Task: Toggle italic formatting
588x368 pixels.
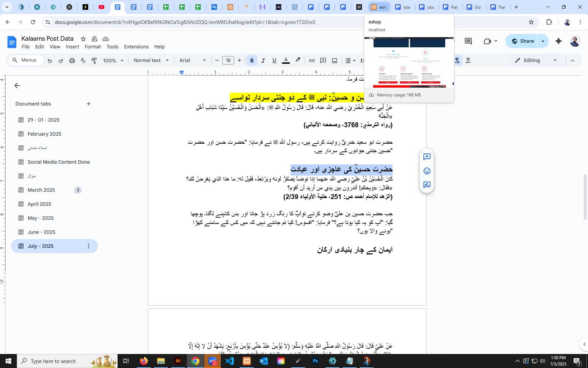Action: click(263, 61)
